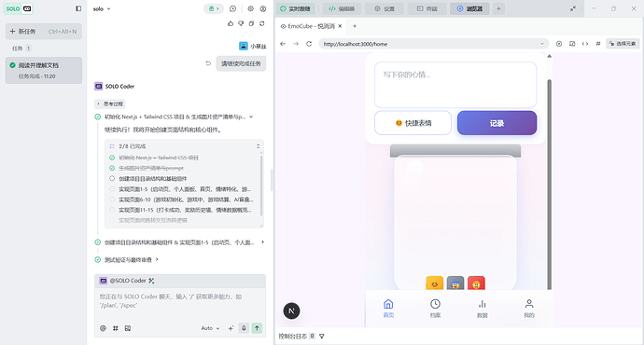The height and width of the screenshot is (345, 644).
Task: Expand 创建项目目录结构和基础组件 step chevron
Action: click(262, 242)
